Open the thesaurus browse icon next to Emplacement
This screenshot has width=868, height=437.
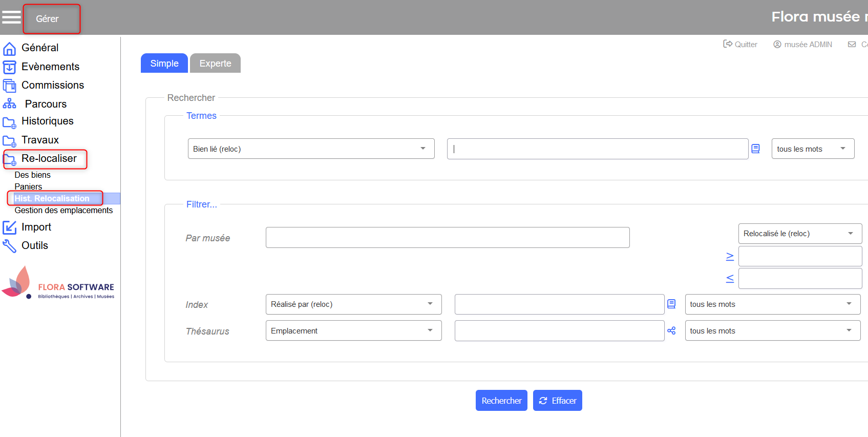click(671, 331)
